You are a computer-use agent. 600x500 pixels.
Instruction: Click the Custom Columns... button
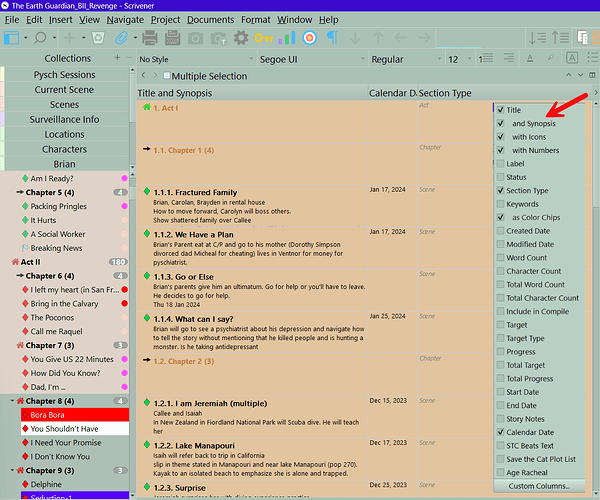tap(539, 486)
